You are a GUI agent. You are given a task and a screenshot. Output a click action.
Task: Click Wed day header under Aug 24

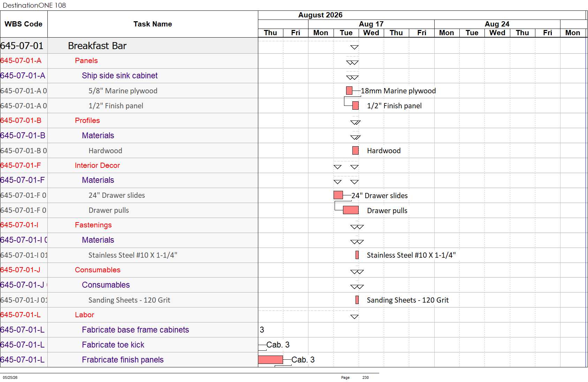[497, 33]
